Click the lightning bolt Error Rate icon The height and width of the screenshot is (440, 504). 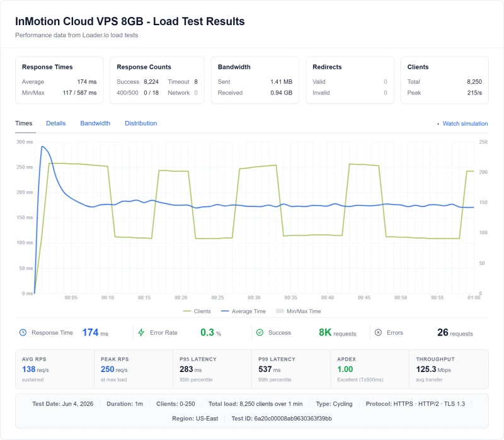(x=141, y=332)
